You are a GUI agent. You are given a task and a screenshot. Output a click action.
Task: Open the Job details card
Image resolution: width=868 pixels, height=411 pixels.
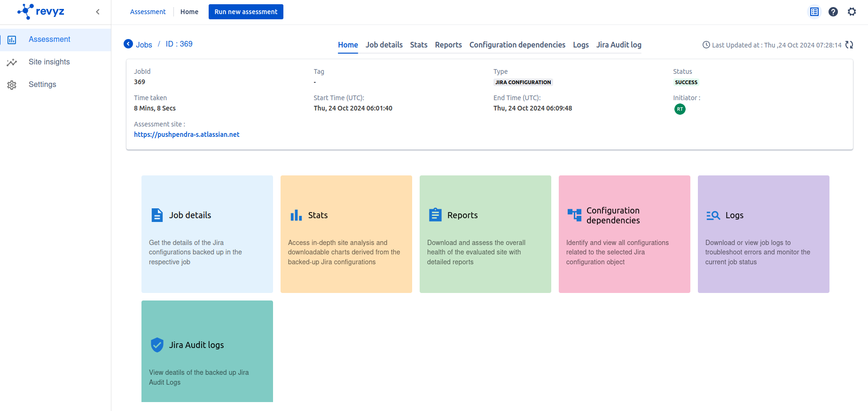coord(207,234)
